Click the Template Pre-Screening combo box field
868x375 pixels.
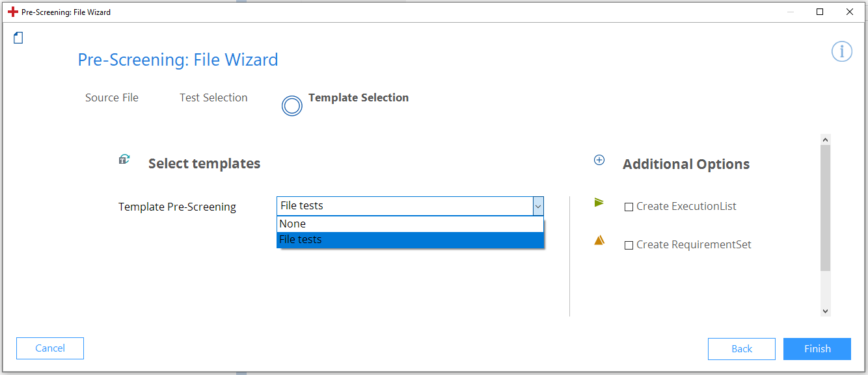coord(404,206)
